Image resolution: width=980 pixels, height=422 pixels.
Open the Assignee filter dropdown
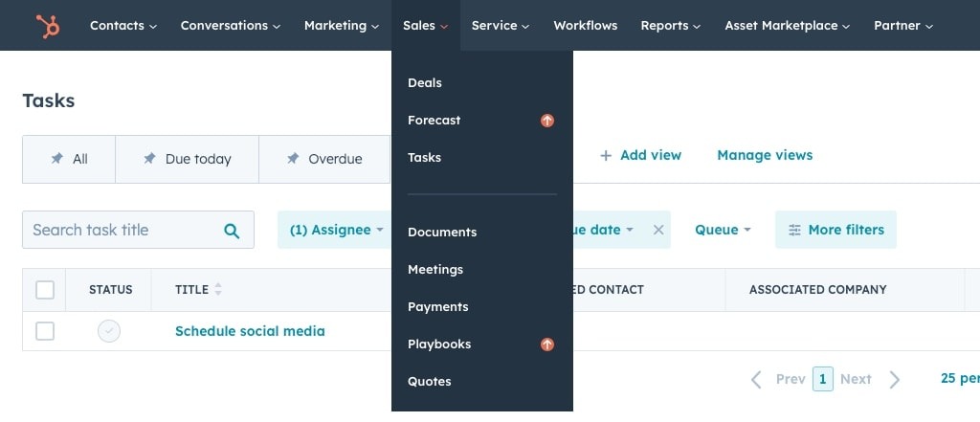(334, 230)
